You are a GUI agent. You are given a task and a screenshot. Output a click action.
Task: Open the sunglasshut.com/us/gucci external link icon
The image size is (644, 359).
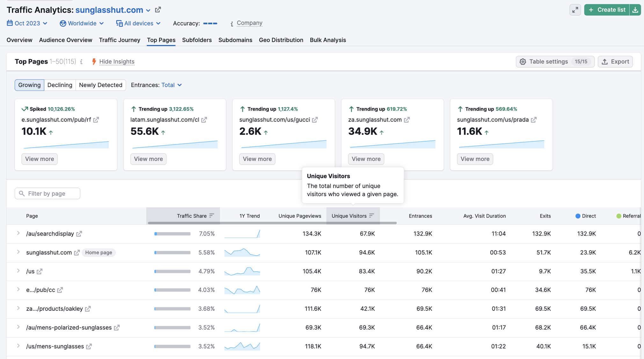coord(315,120)
